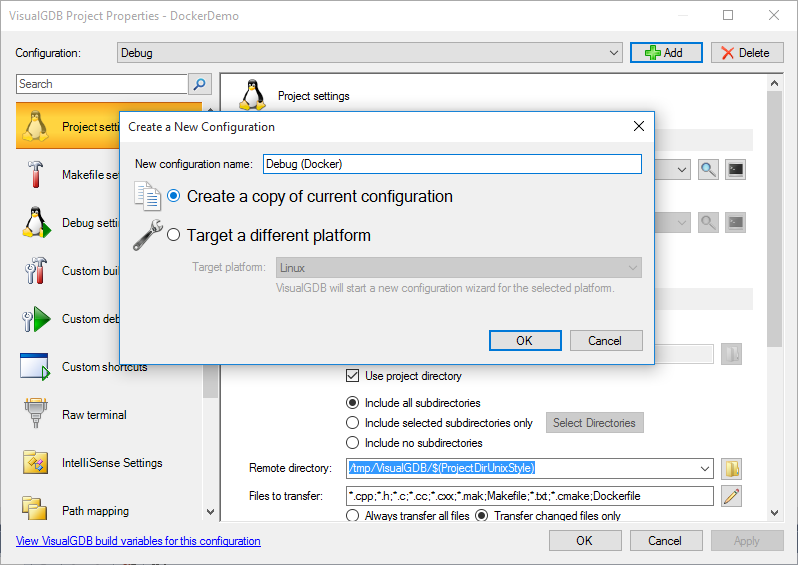Click the lower greyed magnifier icon
The width and height of the screenshot is (798, 565).
click(x=708, y=222)
